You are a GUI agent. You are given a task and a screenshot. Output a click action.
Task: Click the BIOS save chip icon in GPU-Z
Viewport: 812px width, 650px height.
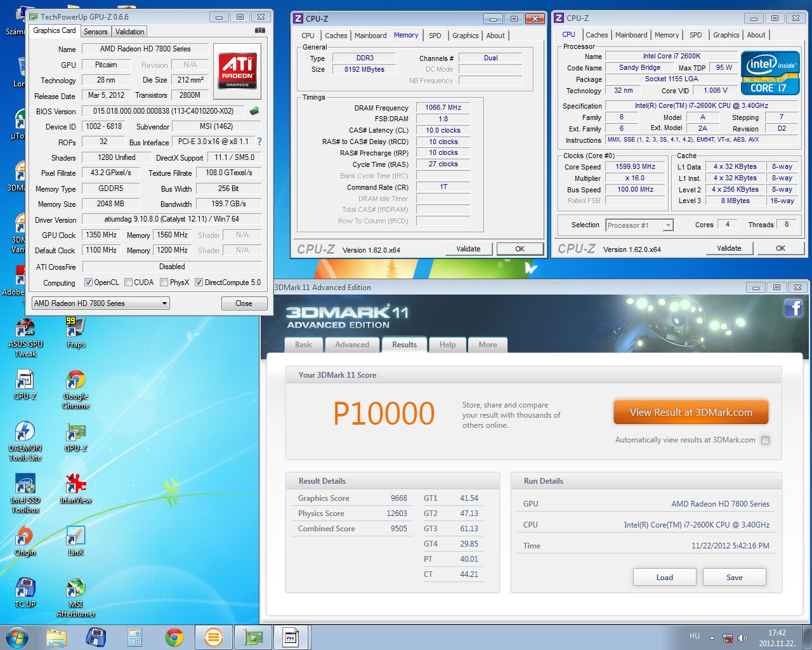(x=254, y=111)
